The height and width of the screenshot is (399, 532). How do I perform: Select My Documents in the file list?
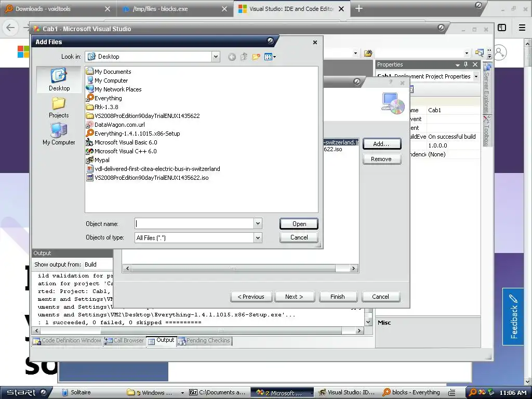point(109,72)
